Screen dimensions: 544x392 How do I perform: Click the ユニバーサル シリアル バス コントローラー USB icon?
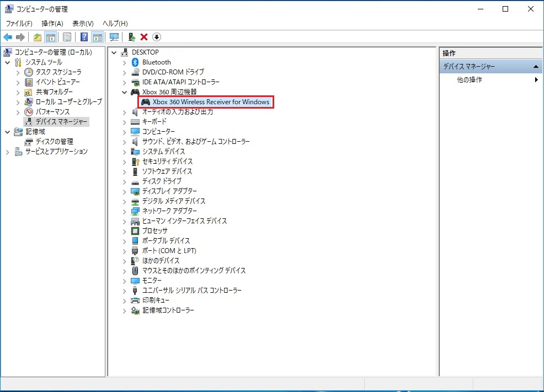pos(135,291)
